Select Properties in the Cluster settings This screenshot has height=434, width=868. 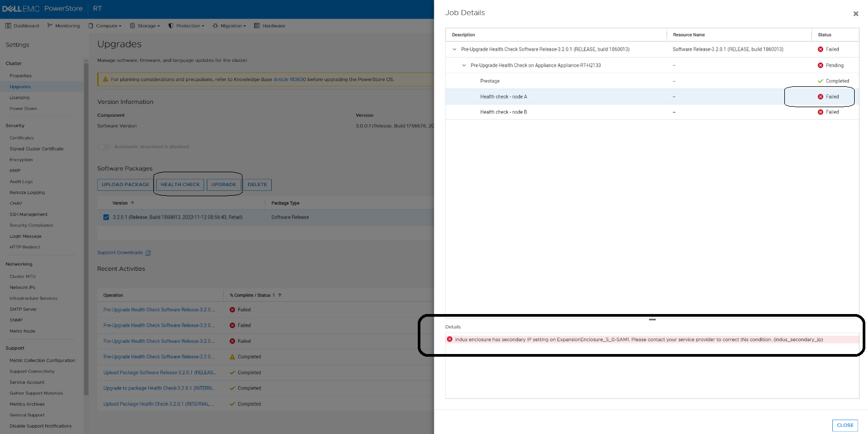(21, 76)
